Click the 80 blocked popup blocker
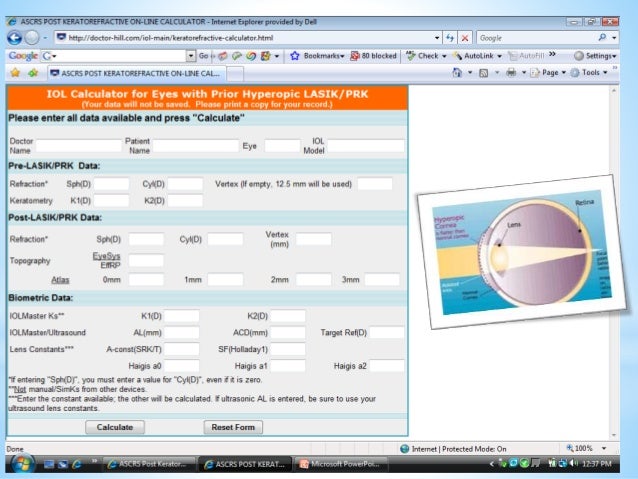The height and width of the screenshot is (479, 638). (x=373, y=56)
